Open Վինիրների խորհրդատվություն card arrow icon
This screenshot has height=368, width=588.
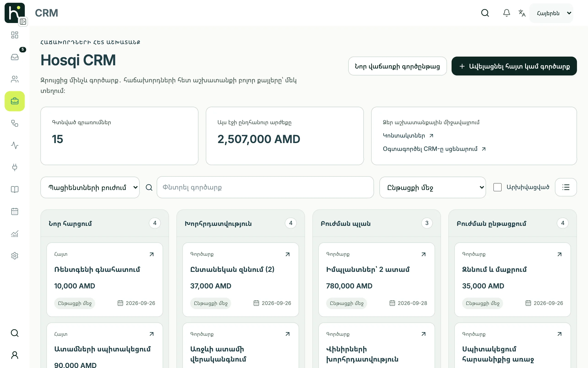(424, 334)
